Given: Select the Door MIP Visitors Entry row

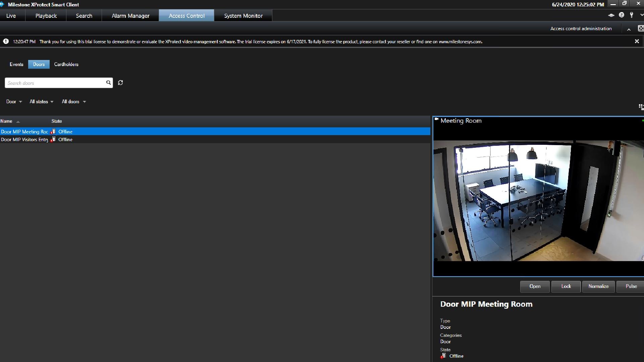Looking at the screenshot, I should (215, 139).
